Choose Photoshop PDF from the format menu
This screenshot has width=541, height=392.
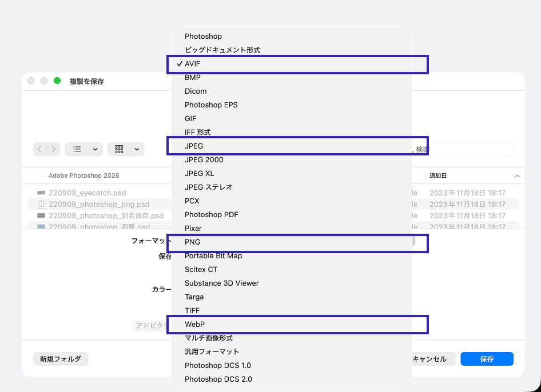[x=211, y=215]
